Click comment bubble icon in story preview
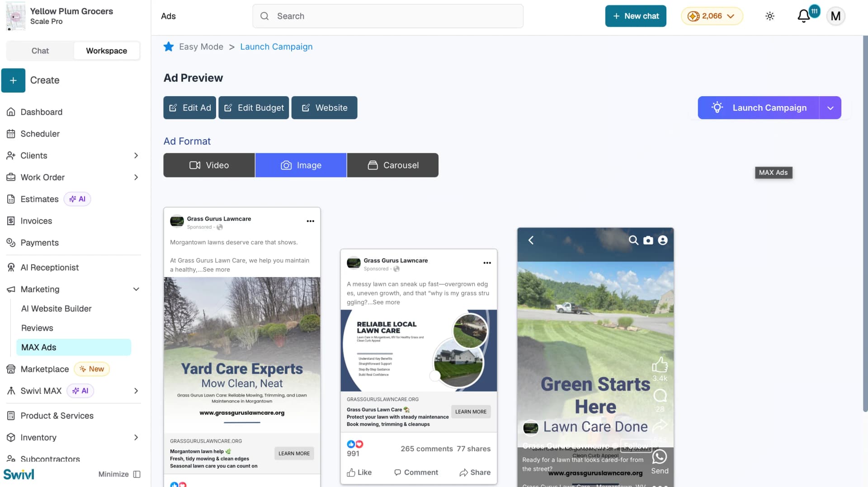This screenshot has height=487, width=868. pos(660,396)
